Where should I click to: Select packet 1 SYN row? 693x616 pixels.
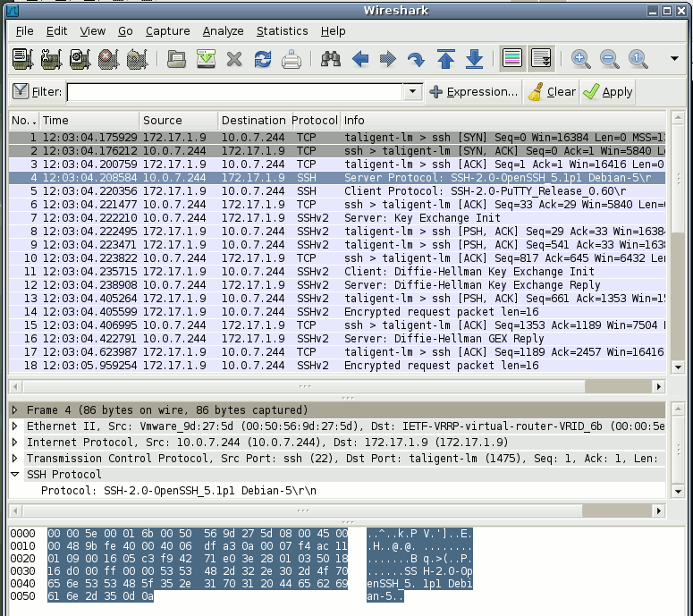click(337, 138)
